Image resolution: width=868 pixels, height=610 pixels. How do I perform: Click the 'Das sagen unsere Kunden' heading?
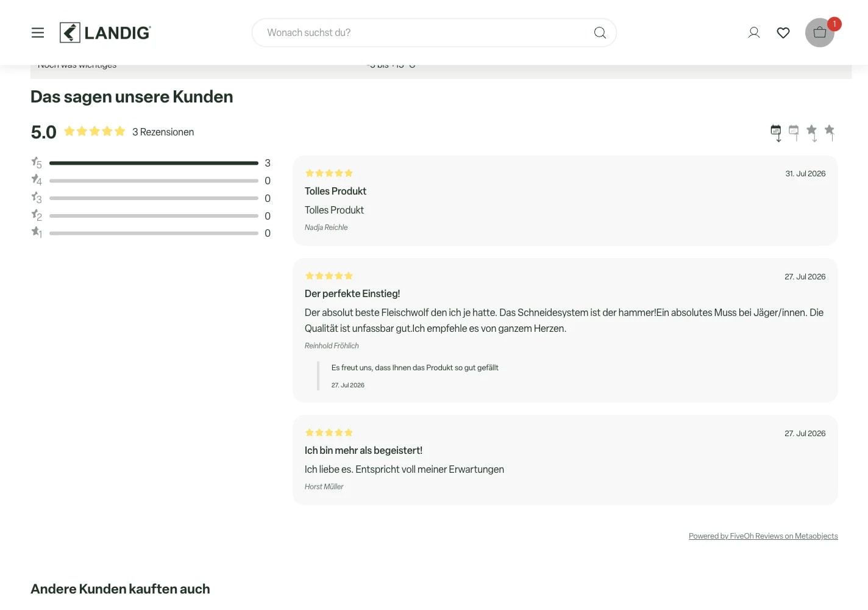pyautogui.click(x=132, y=97)
